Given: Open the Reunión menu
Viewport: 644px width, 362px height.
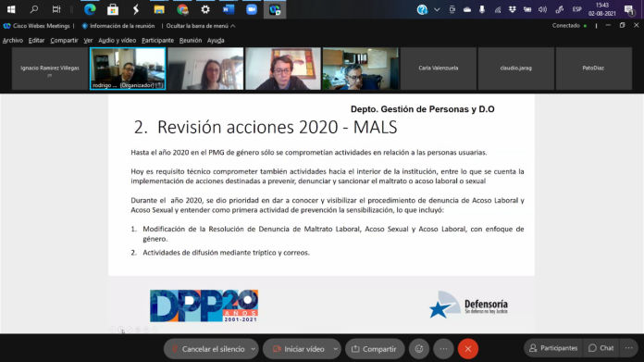Looking at the screenshot, I should [191, 40].
